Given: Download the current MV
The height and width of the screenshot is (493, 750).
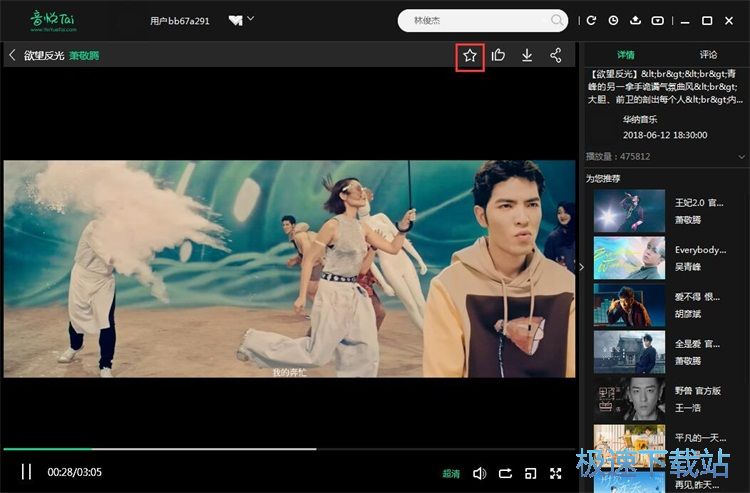Looking at the screenshot, I should (x=527, y=55).
